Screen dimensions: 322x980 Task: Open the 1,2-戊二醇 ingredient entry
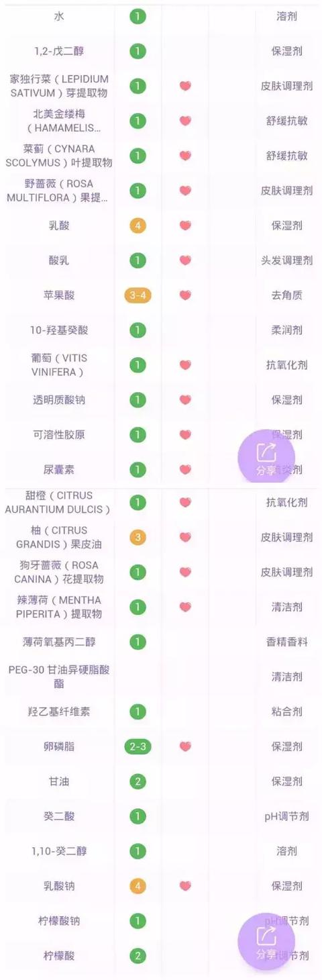[x=59, y=51]
